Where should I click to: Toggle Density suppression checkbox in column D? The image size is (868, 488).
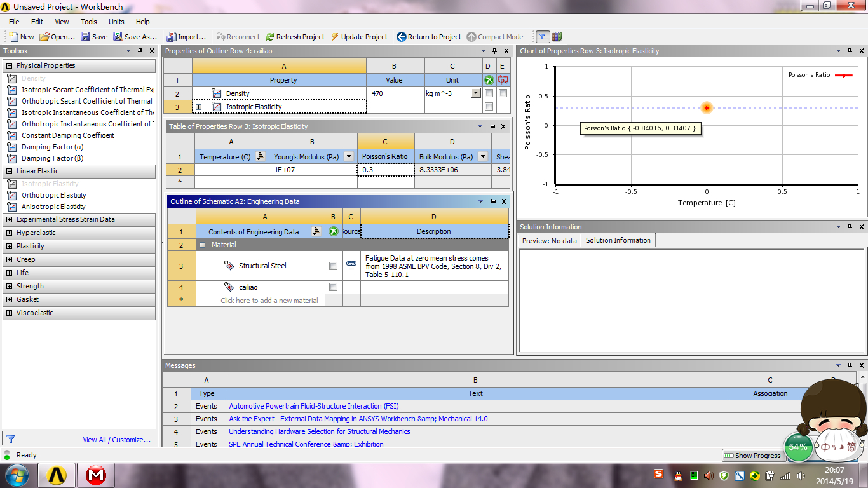coord(489,93)
